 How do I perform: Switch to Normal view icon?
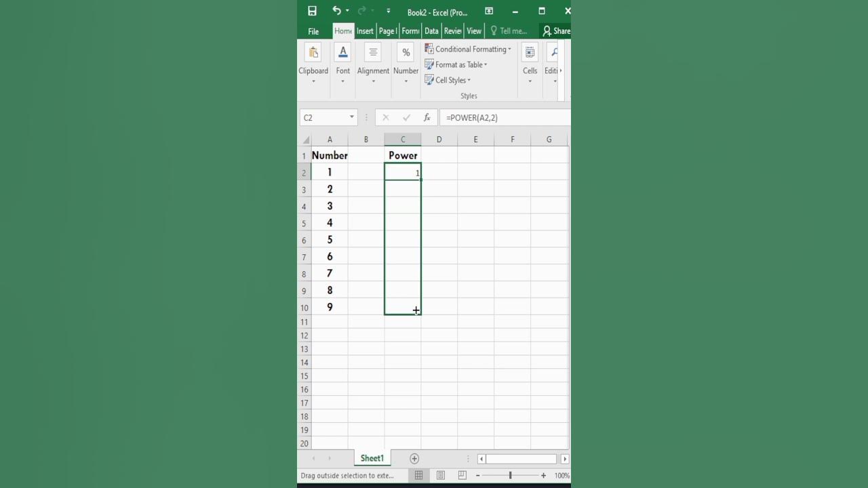[x=419, y=475]
